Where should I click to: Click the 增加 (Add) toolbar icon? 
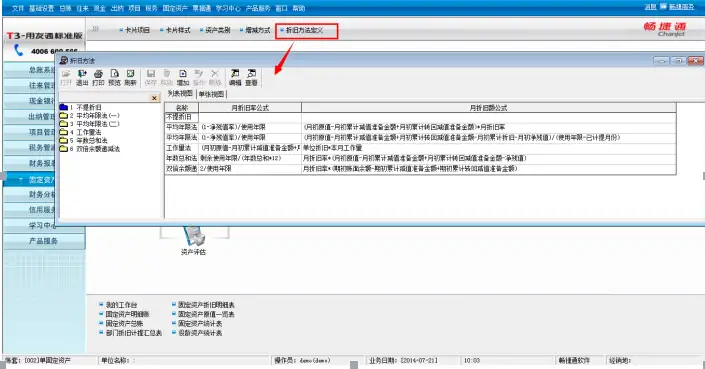[183, 78]
